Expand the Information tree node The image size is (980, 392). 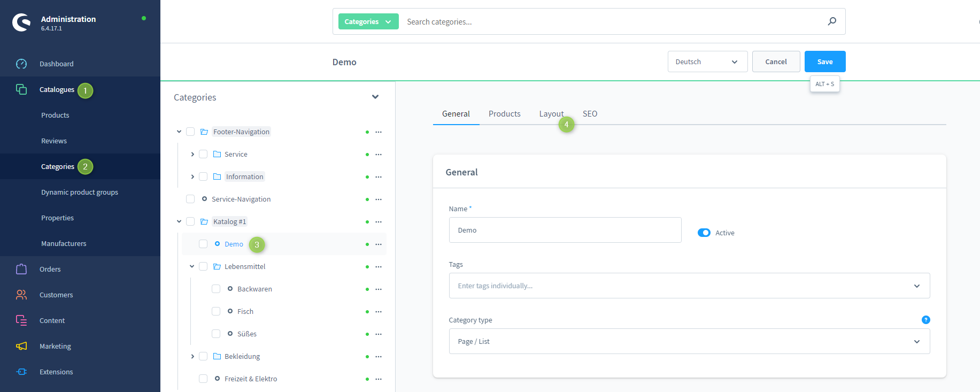tap(192, 176)
